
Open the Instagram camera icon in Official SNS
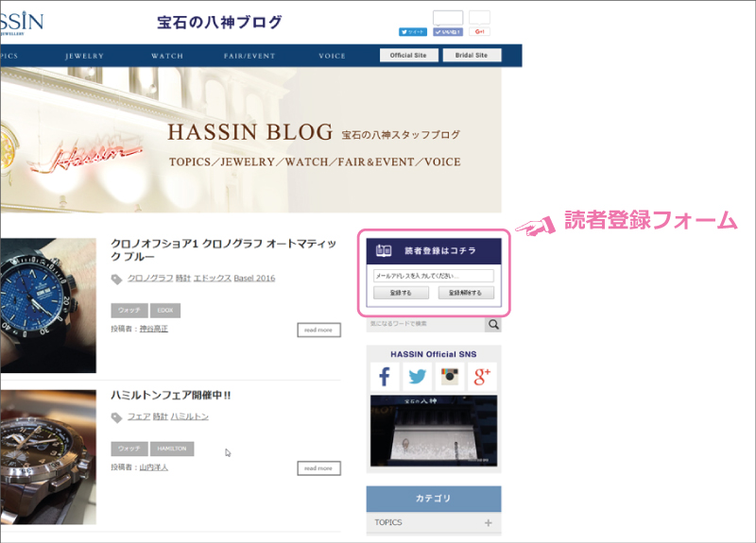450,376
